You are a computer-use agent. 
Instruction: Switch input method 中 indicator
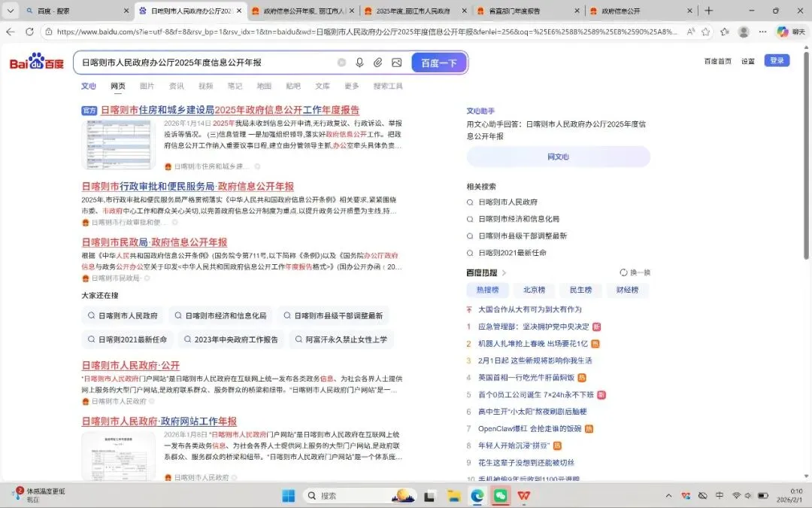click(720, 495)
